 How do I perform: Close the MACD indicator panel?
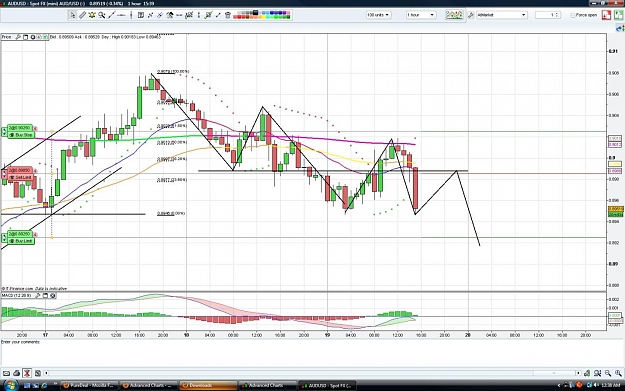coord(53,295)
